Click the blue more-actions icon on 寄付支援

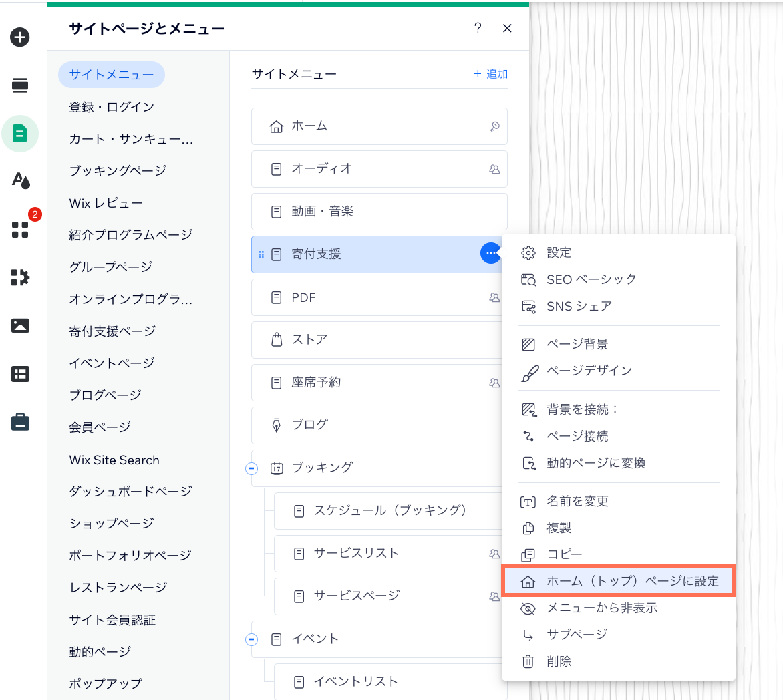tap(491, 254)
